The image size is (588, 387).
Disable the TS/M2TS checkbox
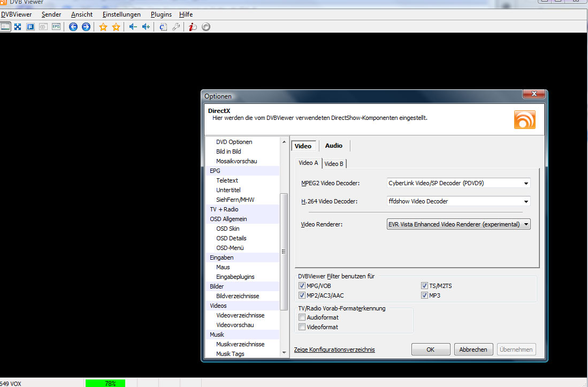coord(424,286)
